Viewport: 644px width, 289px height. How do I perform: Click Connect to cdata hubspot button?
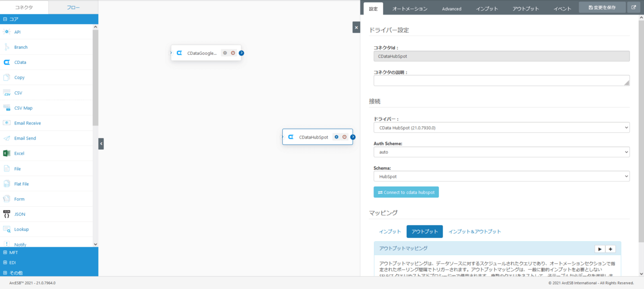406,192
